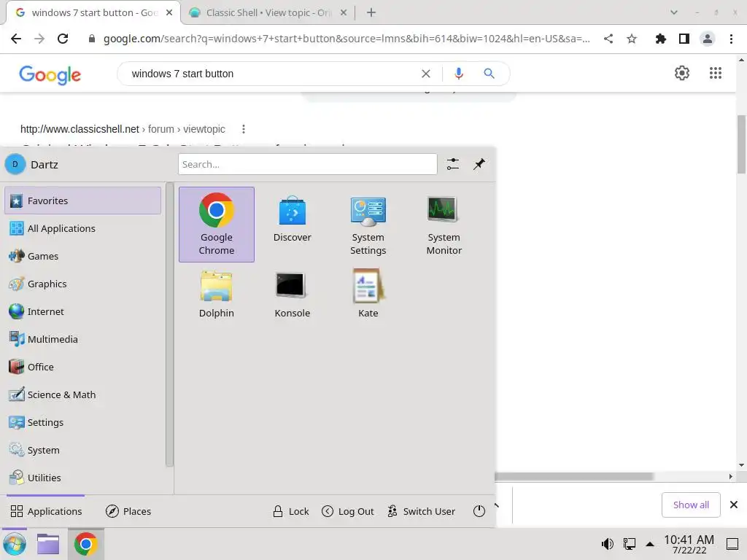Go back in Chrome
This screenshot has width=747, height=560.
pos(16,39)
